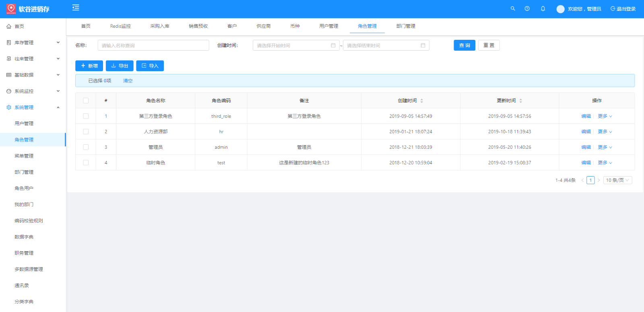Screen dimensions: 644x312
Task: Click calendar icon in end time field
Action: pos(423,45)
